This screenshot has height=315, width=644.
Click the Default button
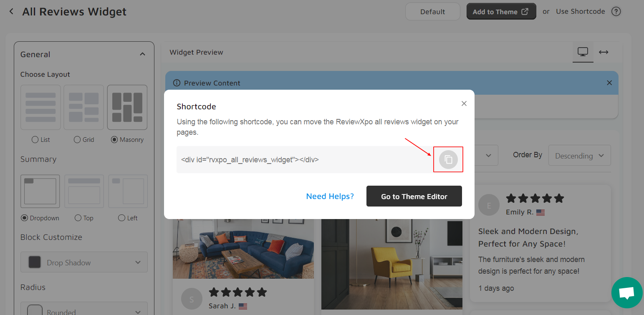click(432, 12)
